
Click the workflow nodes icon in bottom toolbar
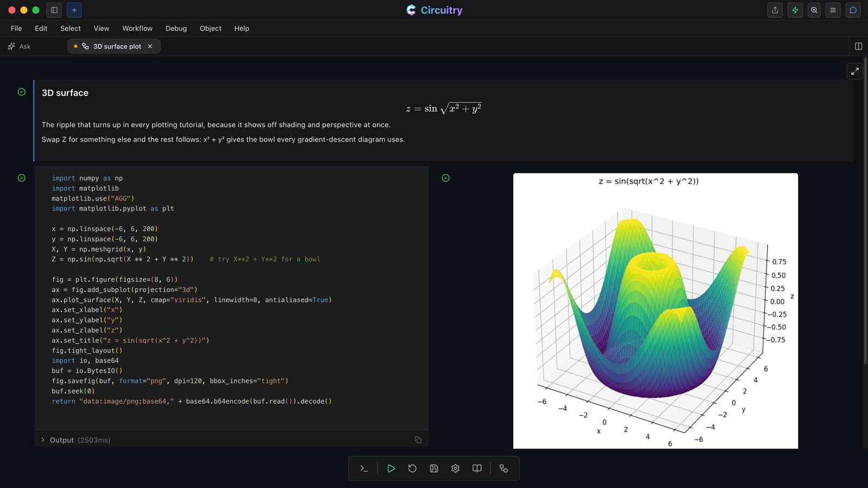[503, 468]
